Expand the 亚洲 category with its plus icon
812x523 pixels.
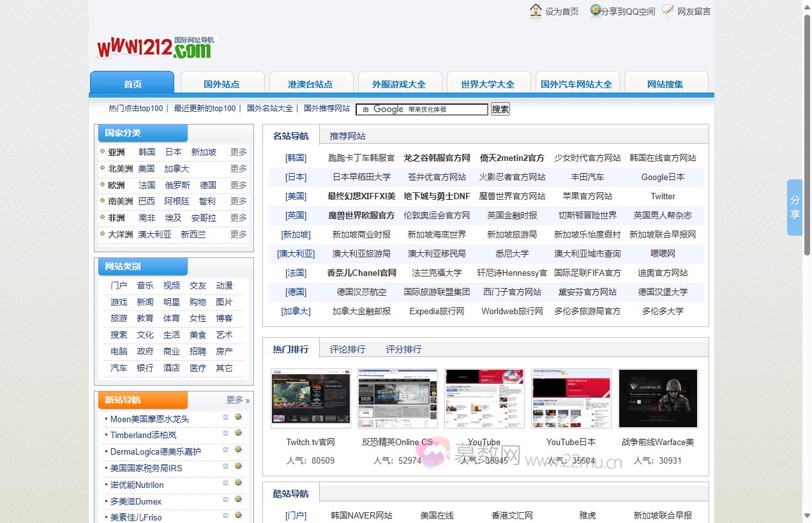[x=102, y=152]
